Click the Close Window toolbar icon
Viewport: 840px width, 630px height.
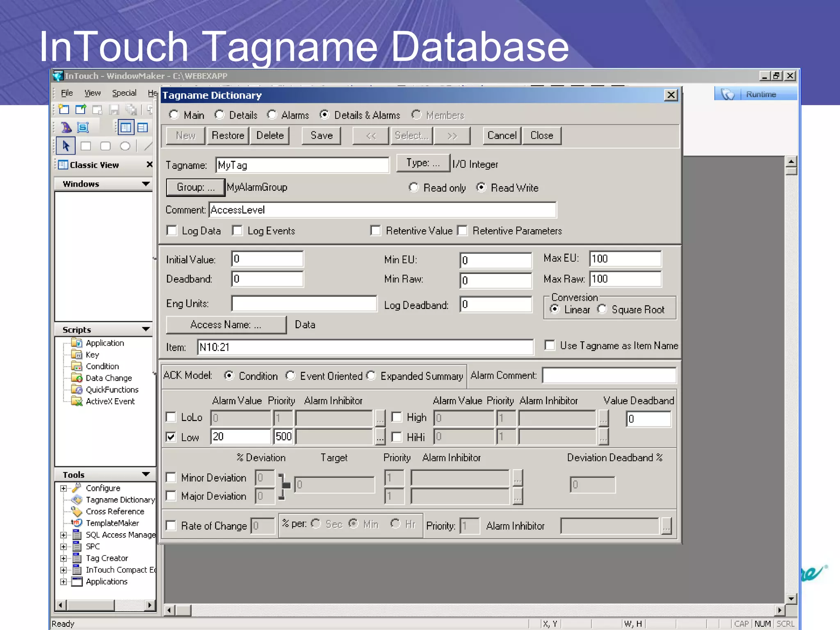(x=98, y=110)
